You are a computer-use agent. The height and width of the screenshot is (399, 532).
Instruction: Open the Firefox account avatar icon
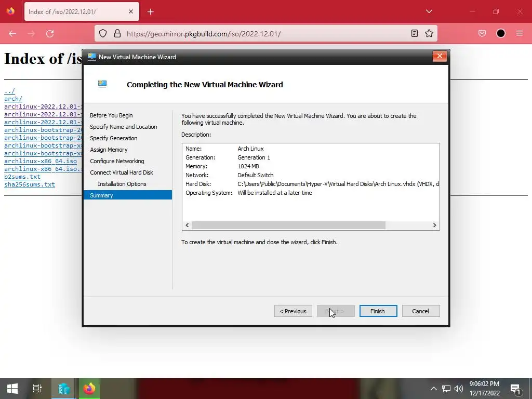pyautogui.click(x=501, y=34)
